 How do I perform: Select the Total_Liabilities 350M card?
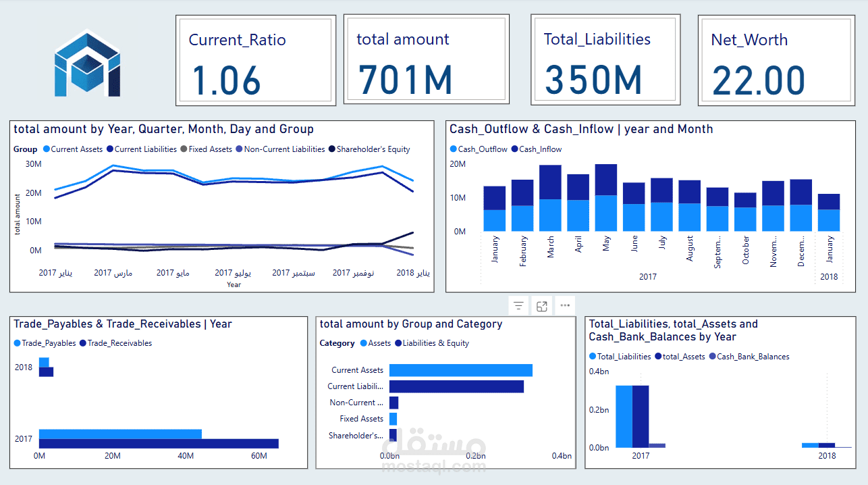tap(605, 61)
